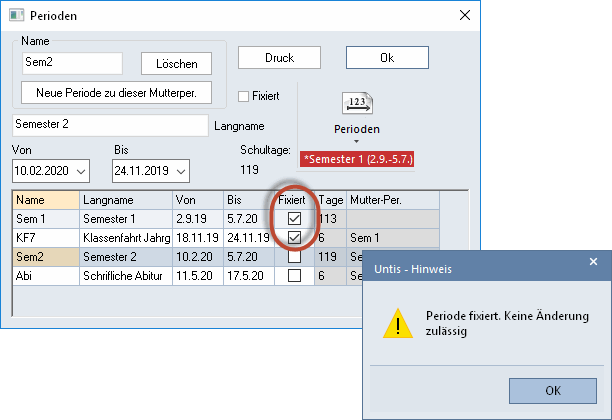Screen dimensions: 612x420
Task: Check Fixiert for the Sem2 row
Action: pos(294,256)
